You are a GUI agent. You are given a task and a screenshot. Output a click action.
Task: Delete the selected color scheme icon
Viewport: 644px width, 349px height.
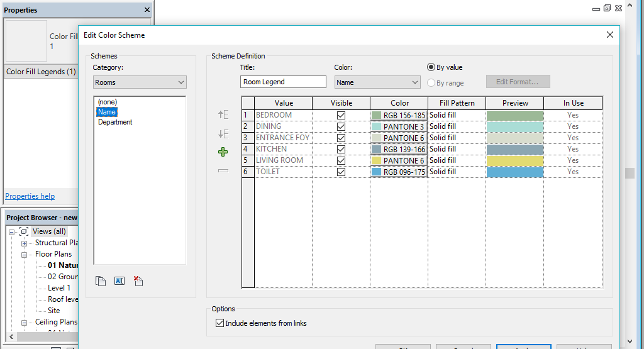point(138,281)
